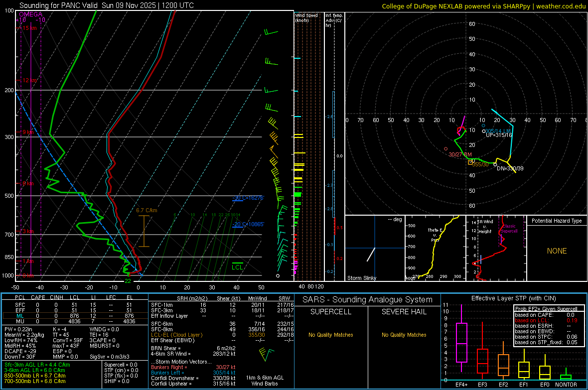Select the orange 'LCL-EL (Cloud Layer)' row

coord(222,335)
